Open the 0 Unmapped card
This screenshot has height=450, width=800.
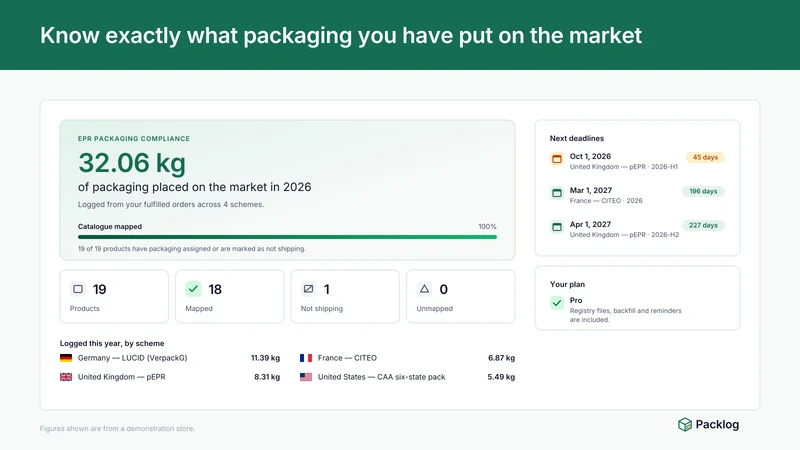pos(461,296)
